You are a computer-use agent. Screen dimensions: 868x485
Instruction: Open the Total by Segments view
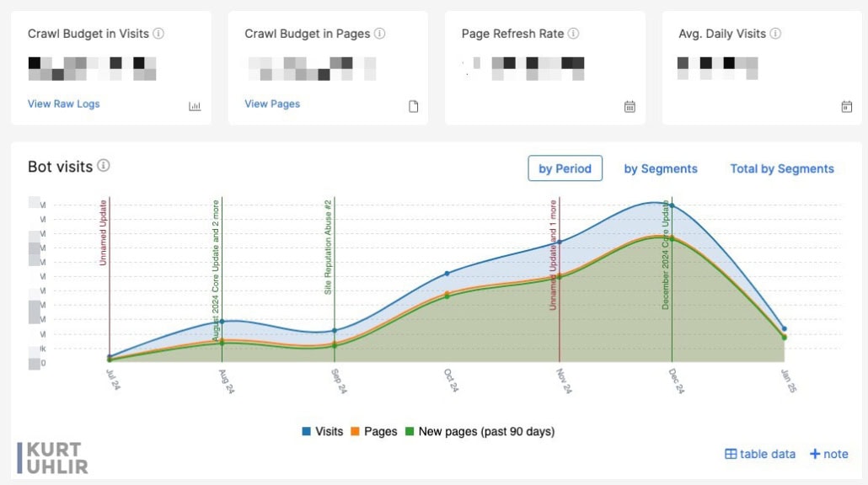coord(782,168)
